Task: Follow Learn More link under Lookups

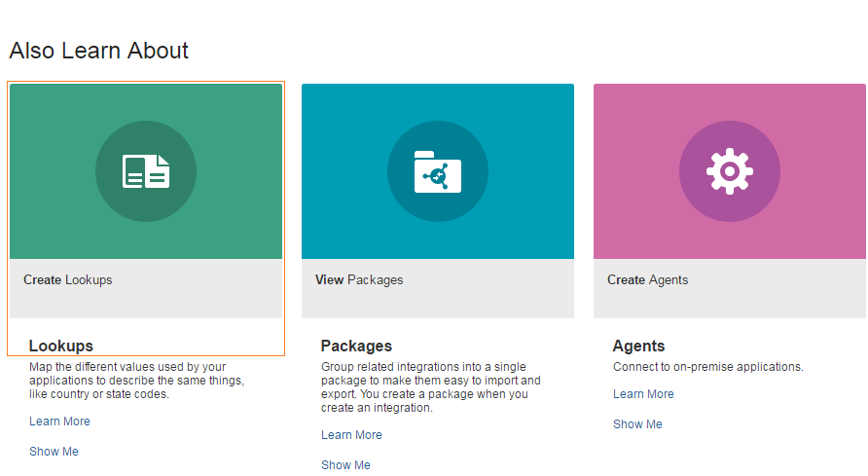Action: [x=59, y=421]
